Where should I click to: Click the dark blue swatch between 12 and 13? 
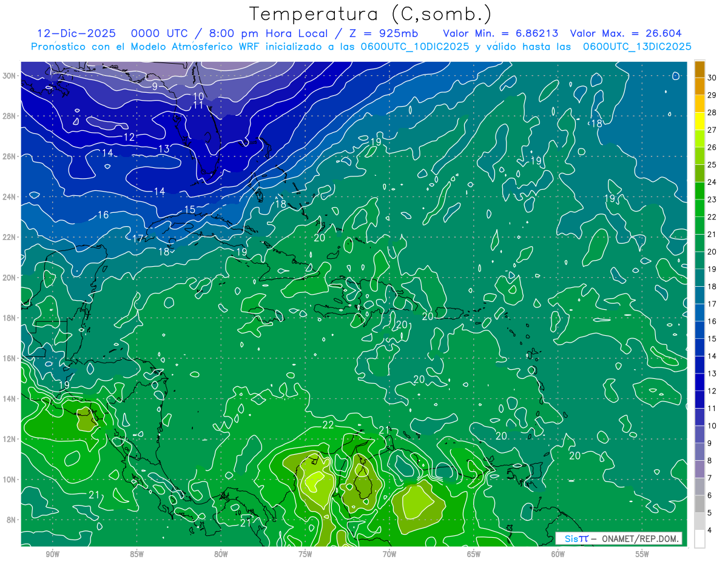(699, 382)
